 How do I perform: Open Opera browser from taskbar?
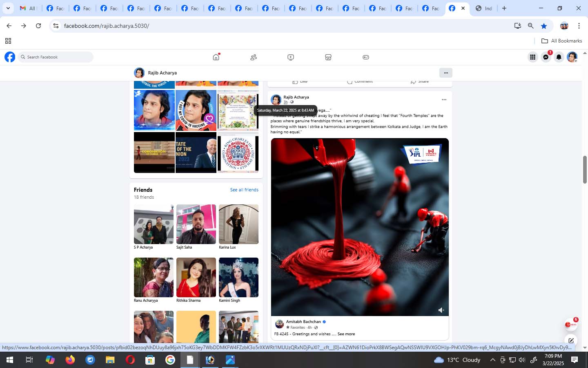130,360
